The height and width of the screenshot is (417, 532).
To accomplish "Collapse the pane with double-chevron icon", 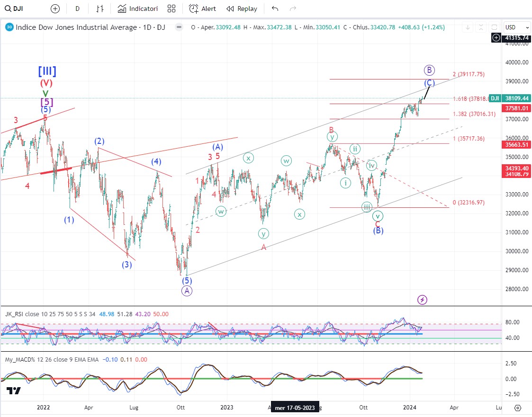I will 481,27.
